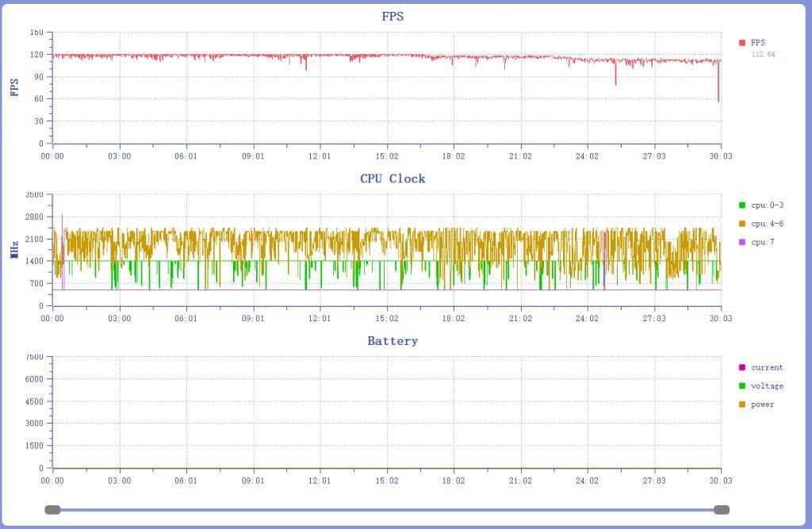The height and width of the screenshot is (529, 812).
Task: Click the Battery chart title
Action: pyautogui.click(x=393, y=341)
